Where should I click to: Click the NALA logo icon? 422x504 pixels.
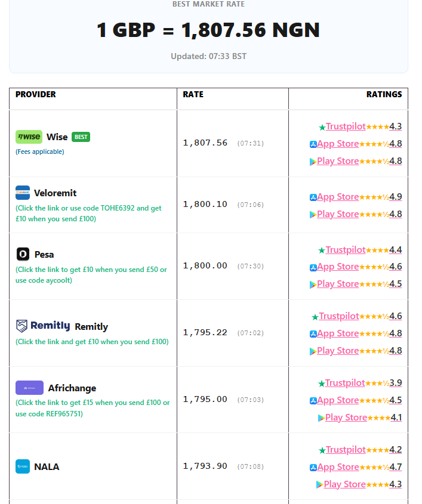point(23,466)
